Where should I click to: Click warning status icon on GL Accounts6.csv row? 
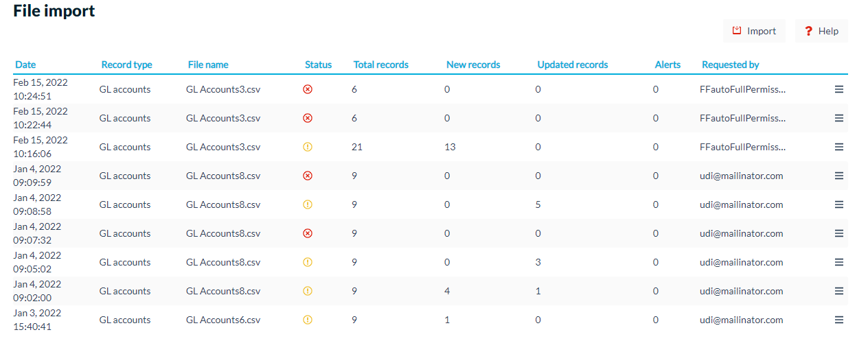(308, 320)
